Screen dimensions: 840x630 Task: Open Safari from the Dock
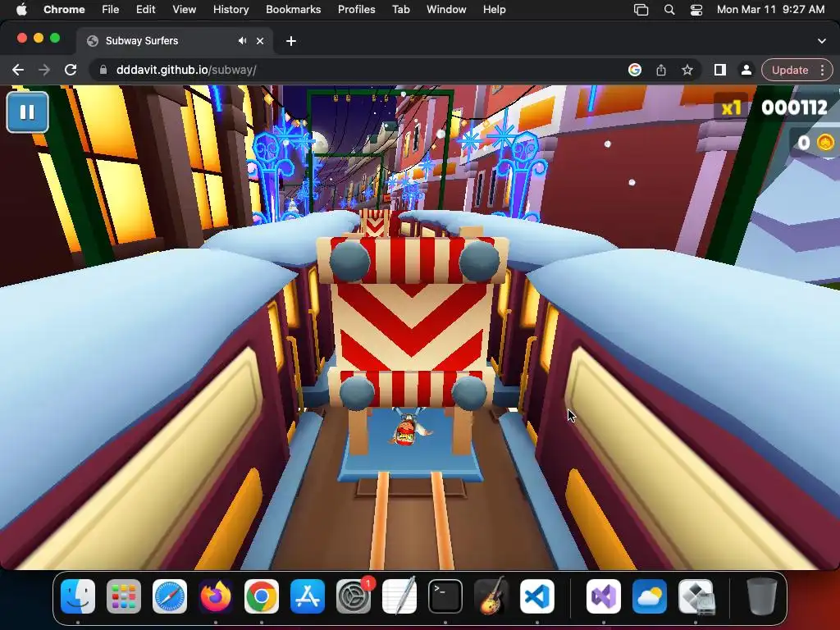point(170,596)
